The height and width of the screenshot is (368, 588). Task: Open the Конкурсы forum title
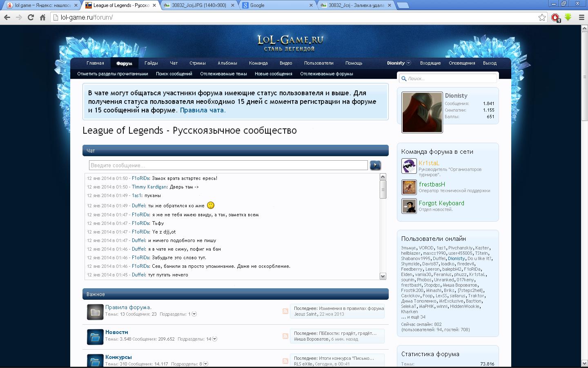[118, 357]
